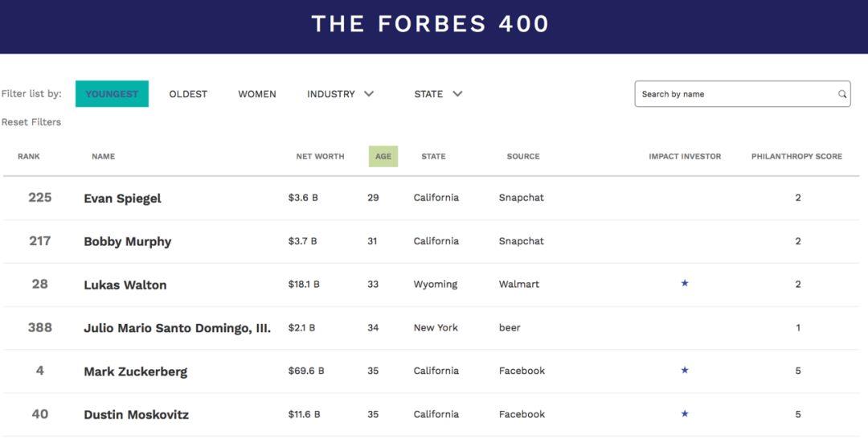
Task: Sort by Philanthropy Score header
Action: click(x=796, y=157)
